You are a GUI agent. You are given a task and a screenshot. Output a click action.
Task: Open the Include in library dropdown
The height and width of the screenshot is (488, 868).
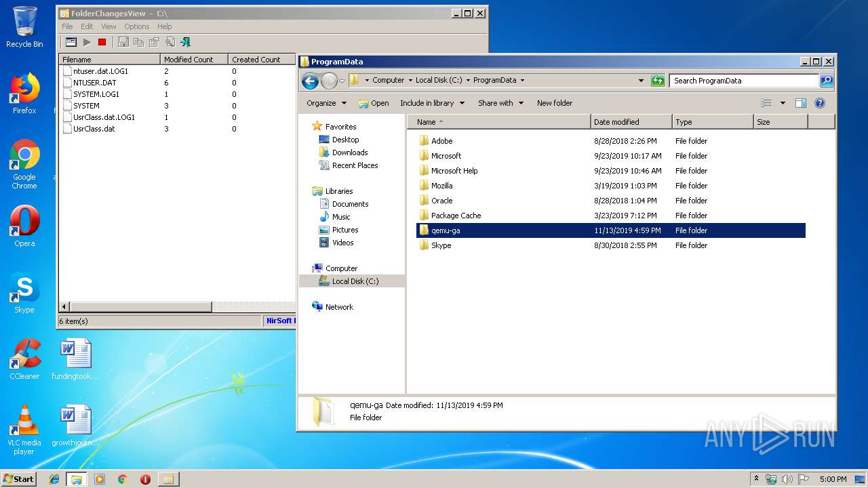tap(432, 103)
